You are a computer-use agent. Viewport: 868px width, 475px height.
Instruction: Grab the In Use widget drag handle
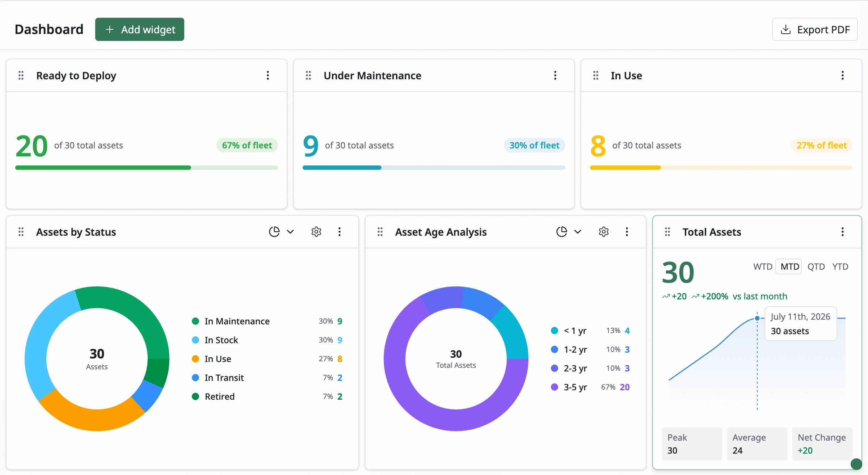[x=596, y=75]
